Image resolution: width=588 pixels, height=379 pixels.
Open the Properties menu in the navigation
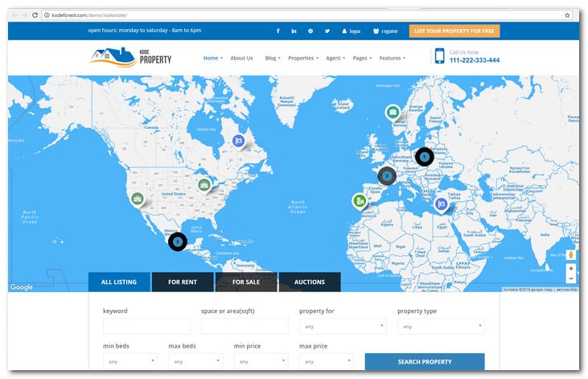coord(303,58)
